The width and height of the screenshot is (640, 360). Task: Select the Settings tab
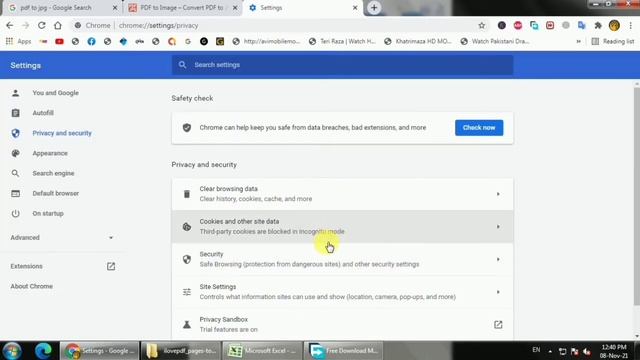tap(302, 8)
